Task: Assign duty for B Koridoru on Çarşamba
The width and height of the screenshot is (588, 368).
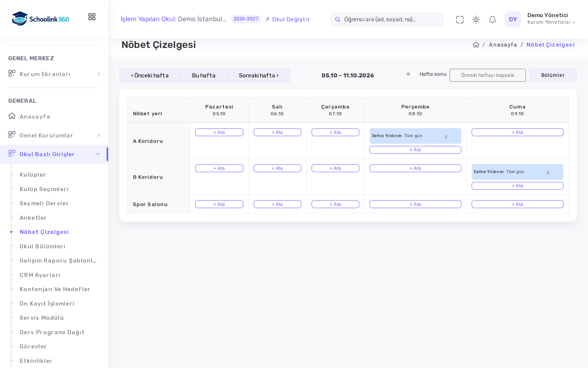Action: pyautogui.click(x=335, y=168)
